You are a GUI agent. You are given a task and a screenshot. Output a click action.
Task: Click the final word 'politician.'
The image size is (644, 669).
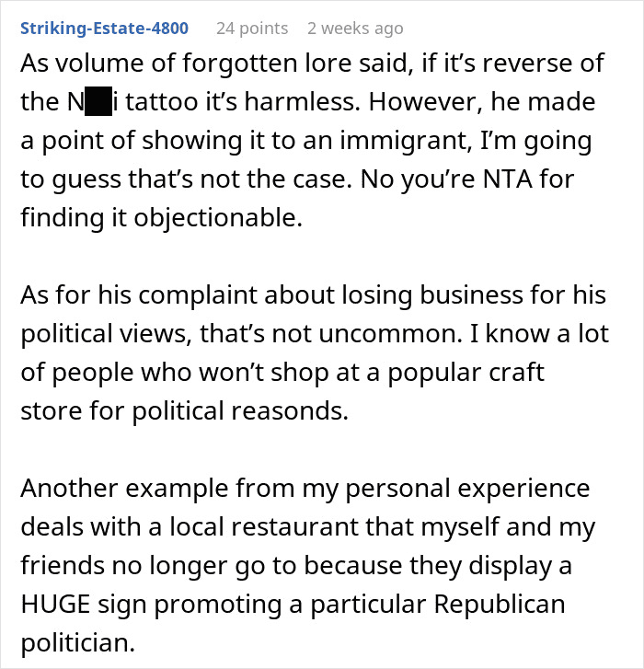click(x=78, y=643)
